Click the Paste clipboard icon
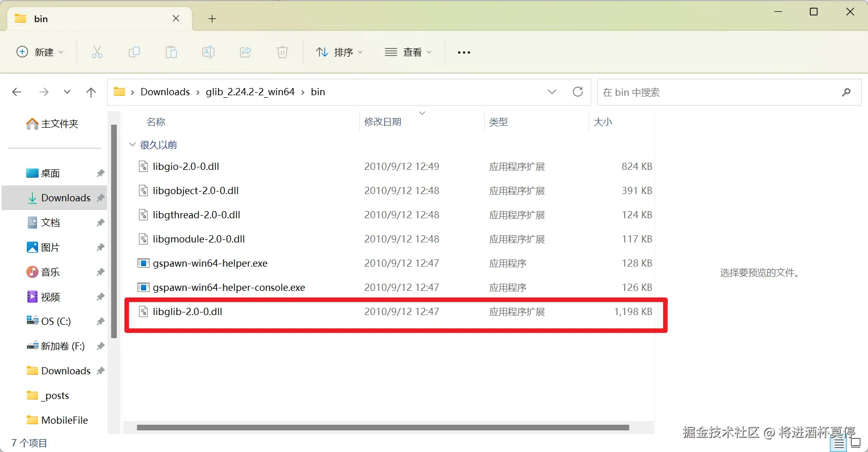This screenshot has height=452, width=868. 171,52
